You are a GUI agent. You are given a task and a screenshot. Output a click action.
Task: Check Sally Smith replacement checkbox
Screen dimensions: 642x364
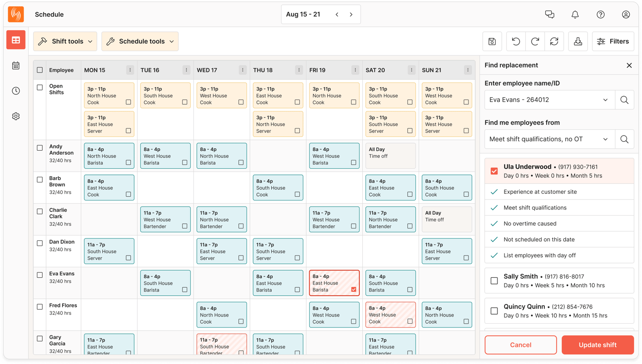pyautogui.click(x=494, y=281)
